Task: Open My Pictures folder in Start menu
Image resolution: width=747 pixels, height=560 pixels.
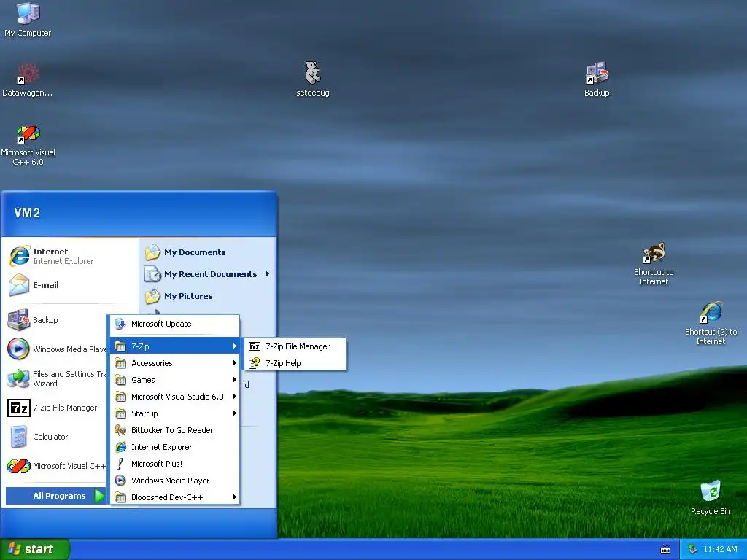Action: pos(208,296)
